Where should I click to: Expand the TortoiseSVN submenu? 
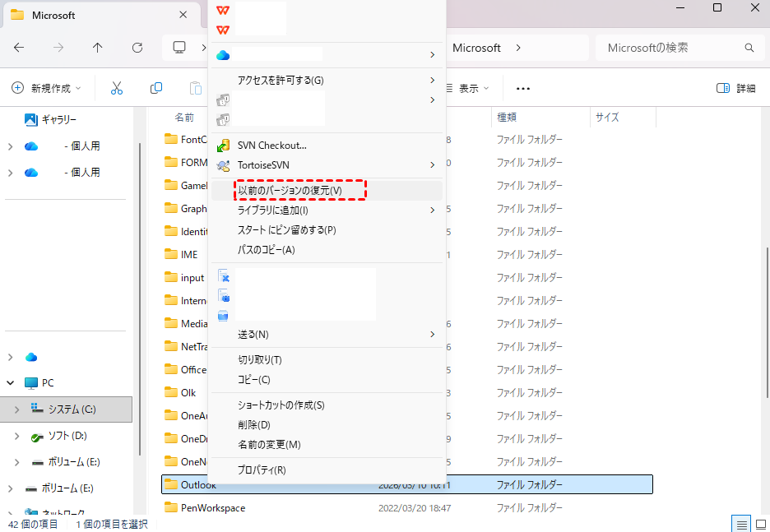pyautogui.click(x=432, y=165)
